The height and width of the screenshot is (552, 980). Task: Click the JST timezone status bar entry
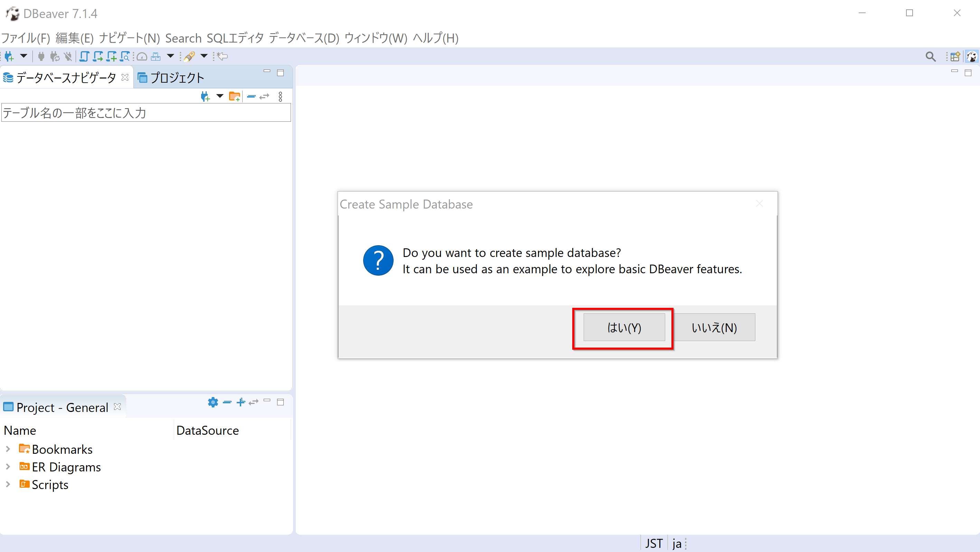coord(654,543)
